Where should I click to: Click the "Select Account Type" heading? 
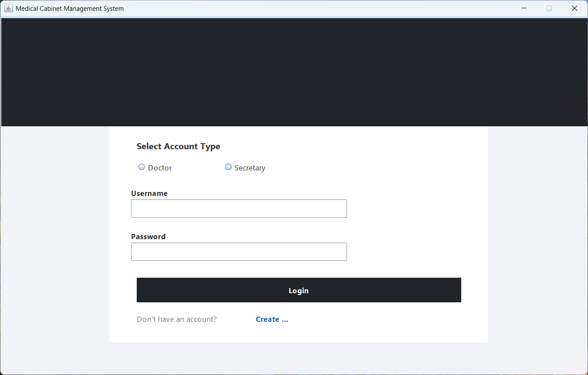(178, 147)
